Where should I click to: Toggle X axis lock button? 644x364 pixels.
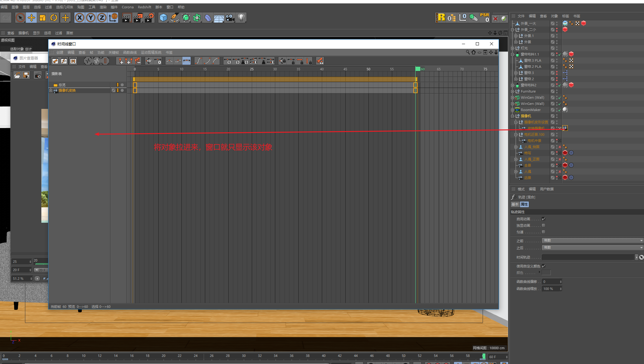point(80,18)
